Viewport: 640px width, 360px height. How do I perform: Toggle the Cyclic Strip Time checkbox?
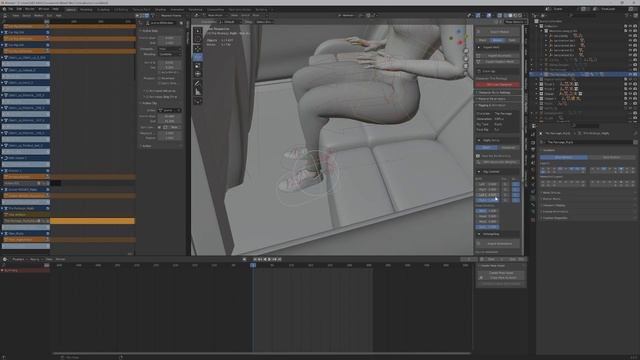coord(160,83)
